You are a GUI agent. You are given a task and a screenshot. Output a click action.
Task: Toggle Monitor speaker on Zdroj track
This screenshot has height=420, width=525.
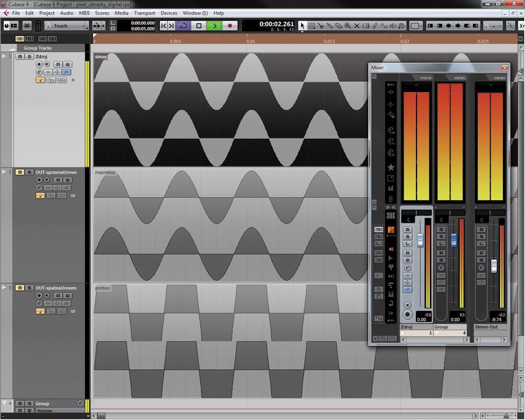point(47,64)
